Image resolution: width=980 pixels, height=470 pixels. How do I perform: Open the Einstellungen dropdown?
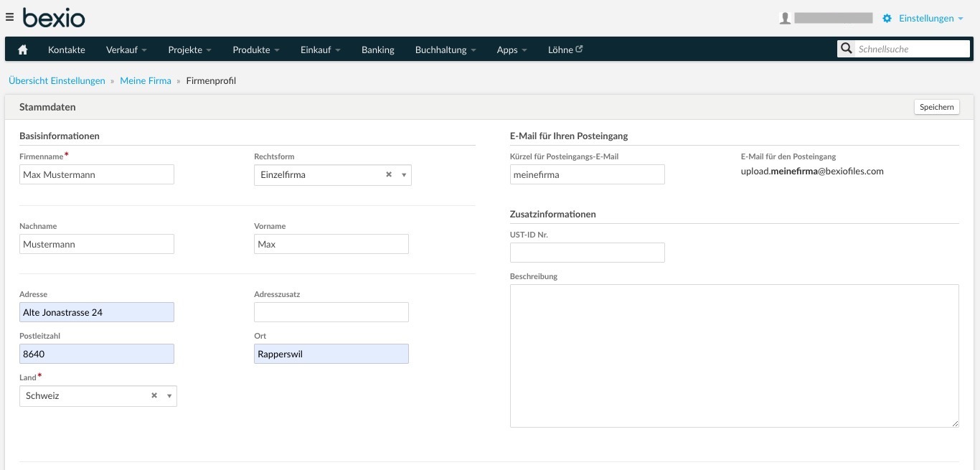(930, 18)
